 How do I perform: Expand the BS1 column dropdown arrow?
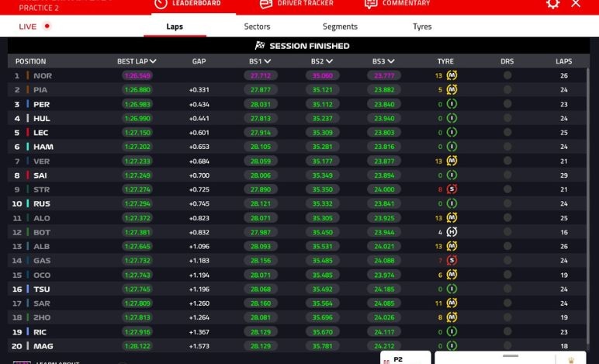point(268,61)
